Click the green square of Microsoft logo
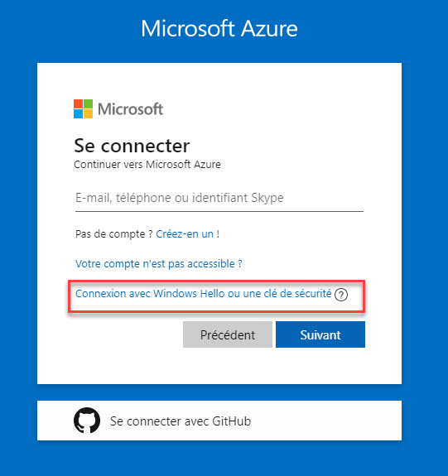The height and width of the screenshot is (476, 448). 88,103
